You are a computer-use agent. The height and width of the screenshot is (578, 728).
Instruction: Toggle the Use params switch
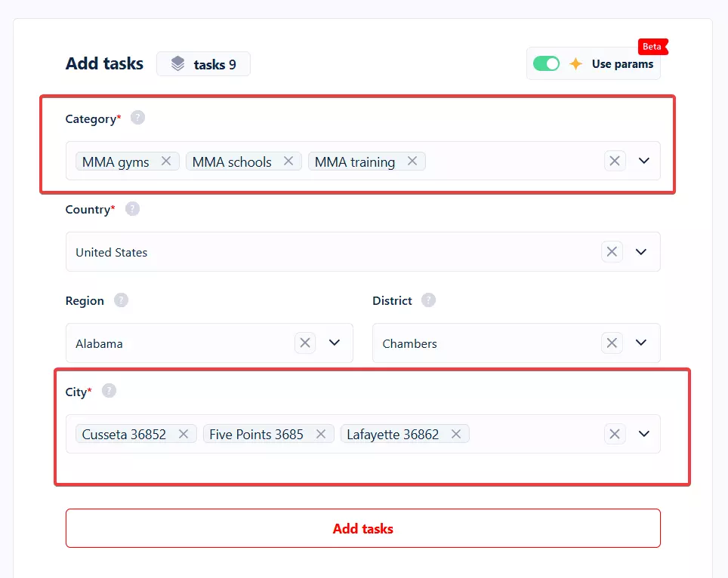pyautogui.click(x=546, y=63)
